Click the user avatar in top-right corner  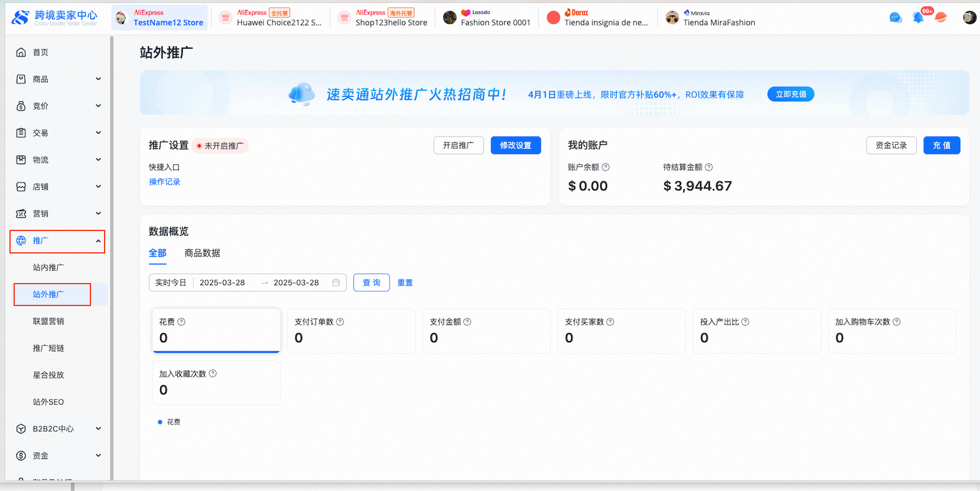click(x=969, y=18)
